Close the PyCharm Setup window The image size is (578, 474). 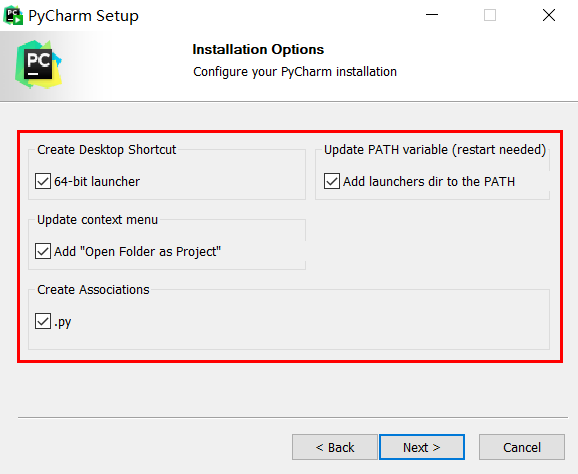pos(549,15)
